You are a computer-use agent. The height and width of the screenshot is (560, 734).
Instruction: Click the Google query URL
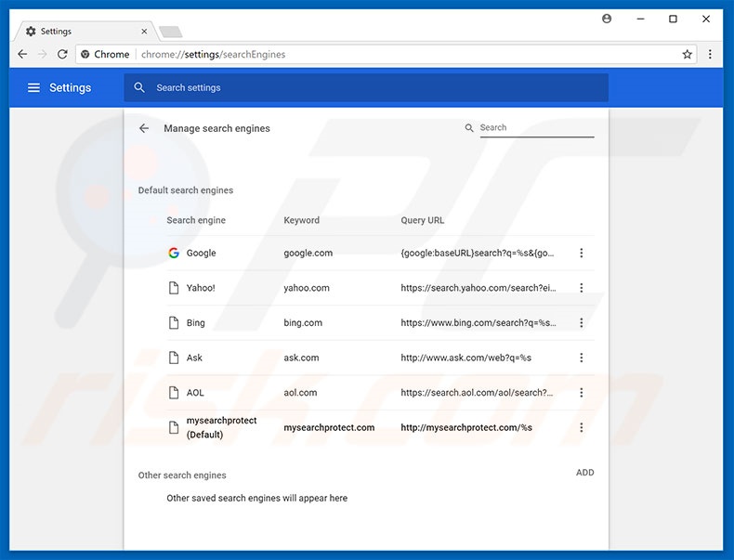(x=478, y=253)
